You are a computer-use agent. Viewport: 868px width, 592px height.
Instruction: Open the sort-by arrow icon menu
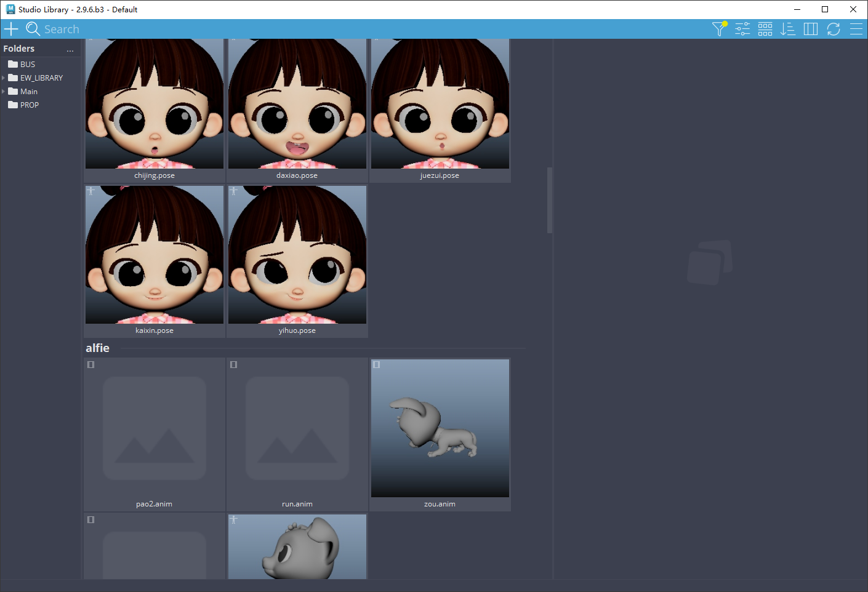(x=788, y=29)
